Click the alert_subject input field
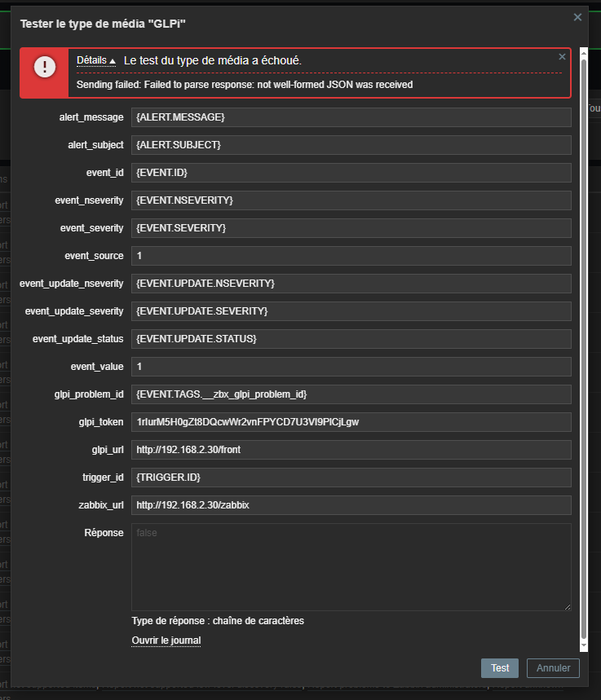 351,145
